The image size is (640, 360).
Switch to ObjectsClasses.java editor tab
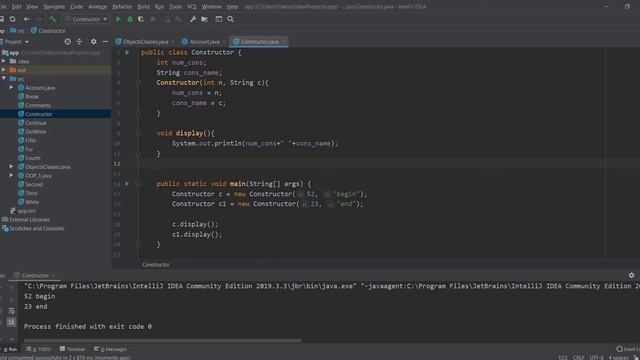click(145, 42)
